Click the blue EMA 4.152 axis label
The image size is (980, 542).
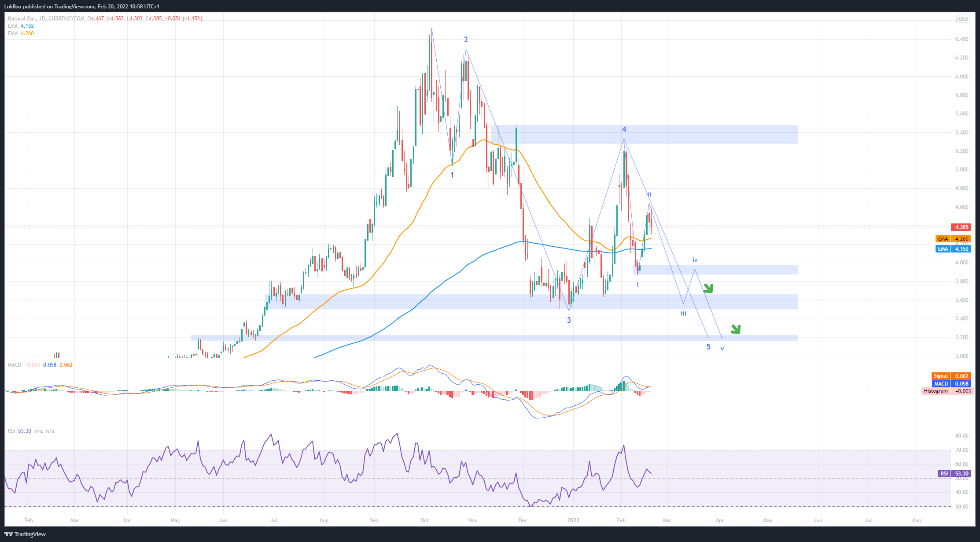(x=953, y=249)
